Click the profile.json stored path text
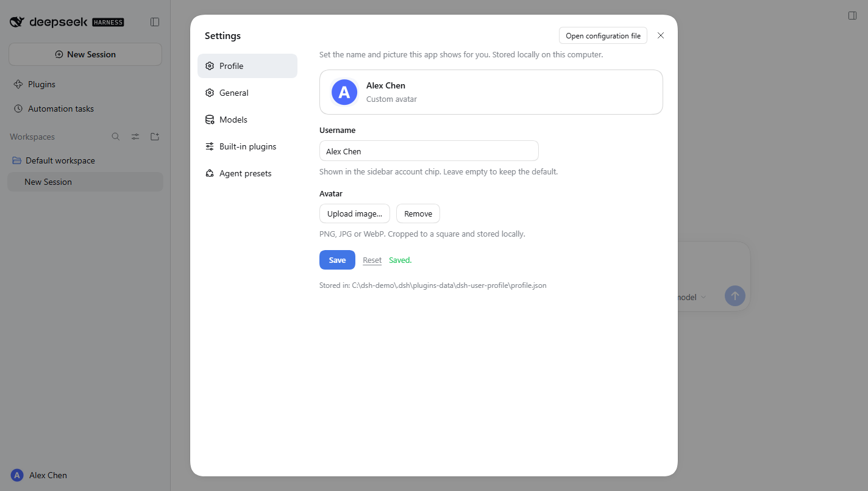 433,285
